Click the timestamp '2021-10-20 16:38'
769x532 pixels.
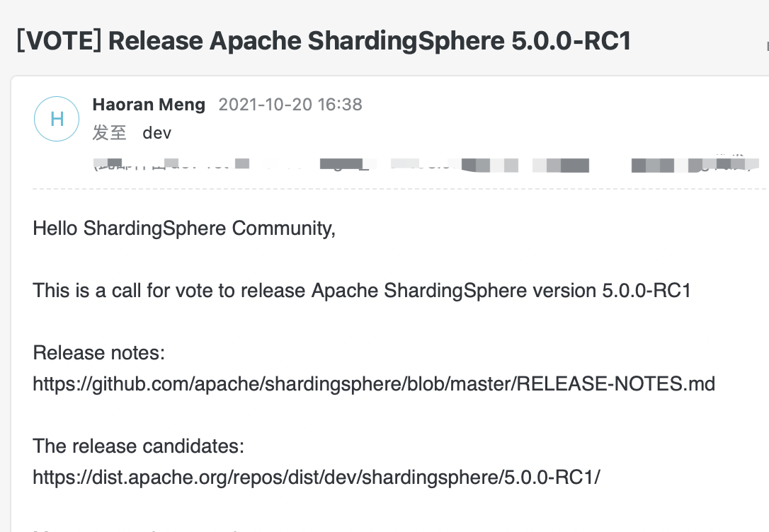290,104
